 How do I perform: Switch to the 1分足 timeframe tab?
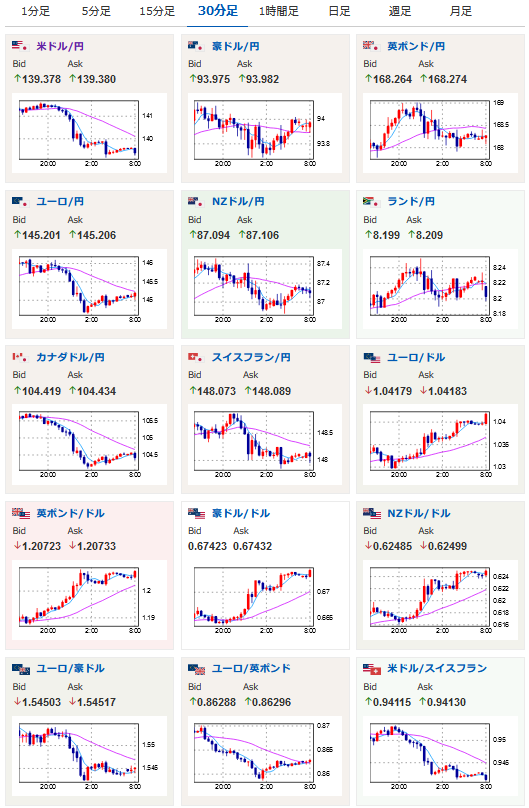click(36, 11)
